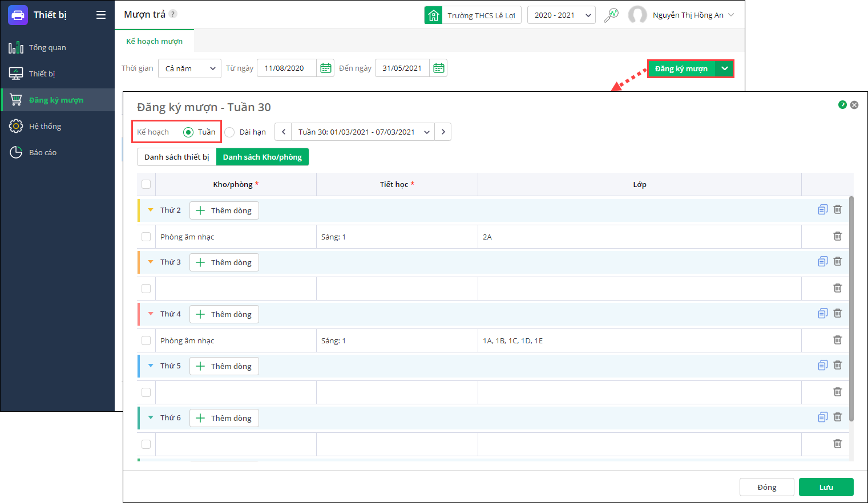
Task: Go to previous week with left arrow
Action: coord(284,132)
